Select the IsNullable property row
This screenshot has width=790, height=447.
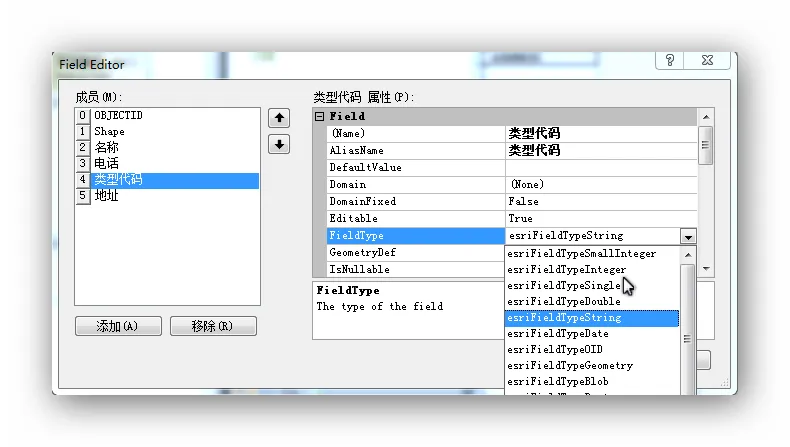click(416, 270)
